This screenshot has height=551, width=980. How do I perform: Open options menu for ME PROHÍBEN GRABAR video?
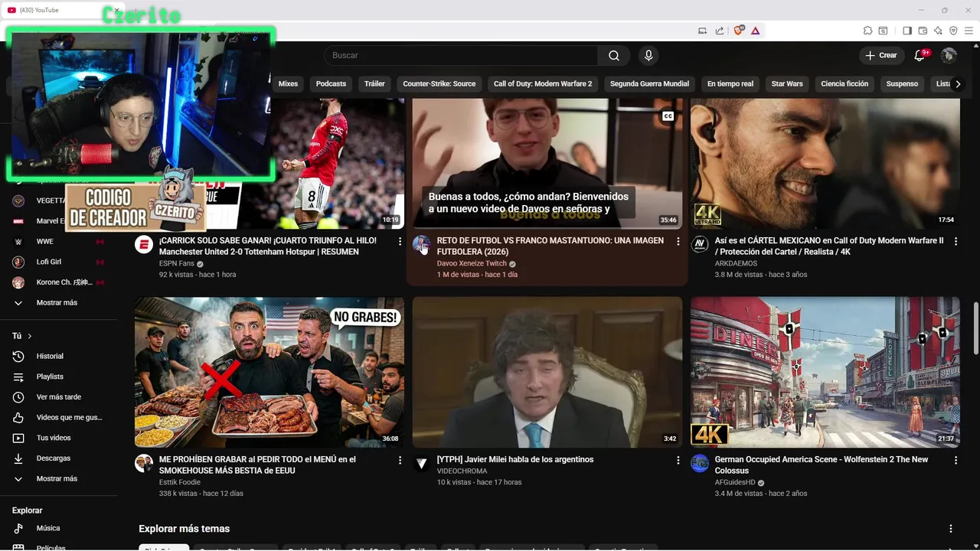pos(400,460)
